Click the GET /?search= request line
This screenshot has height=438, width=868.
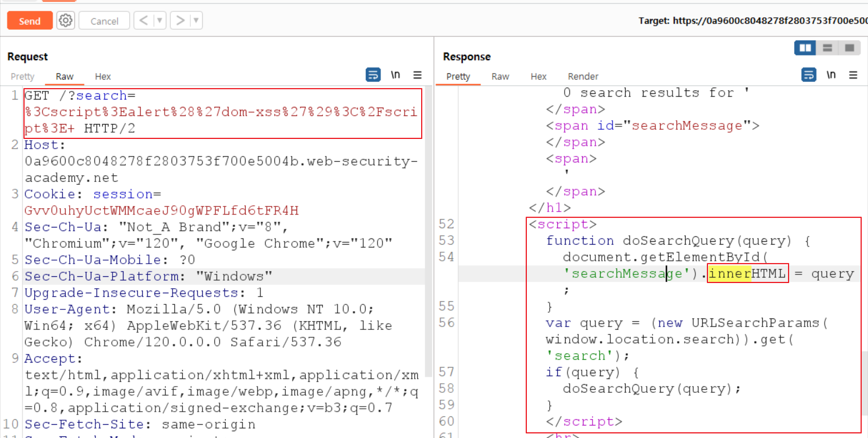[223, 113]
